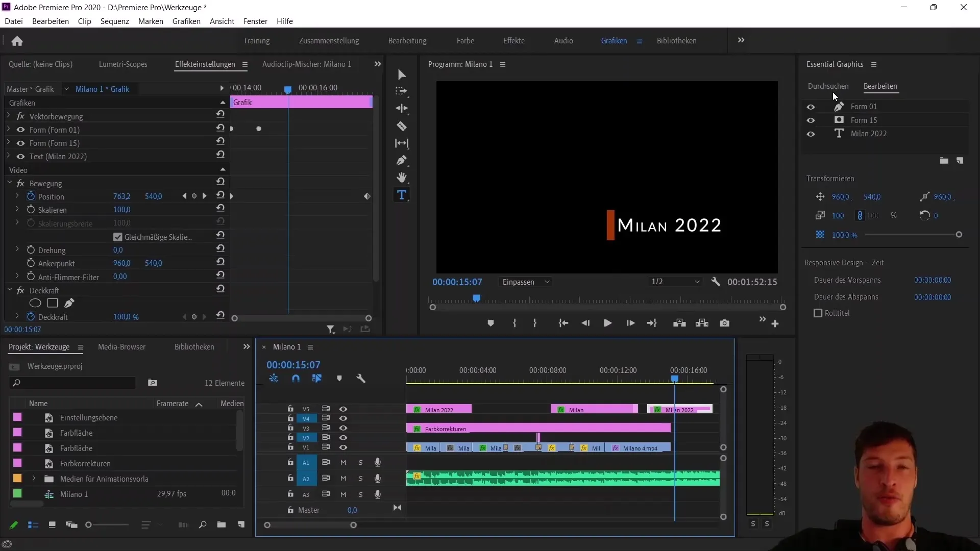Open New Bin in project panel
The image size is (980, 551).
click(x=221, y=524)
